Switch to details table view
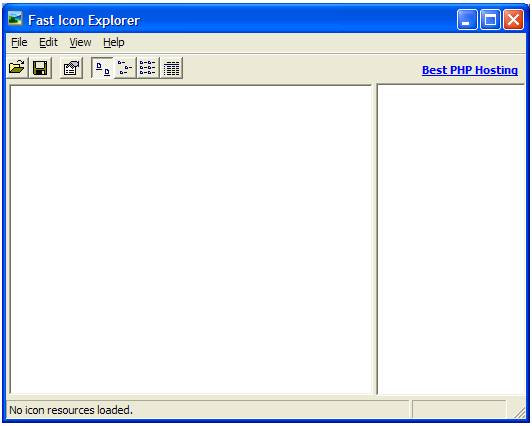Screen dimensions: 532x426 tap(171, 68)
